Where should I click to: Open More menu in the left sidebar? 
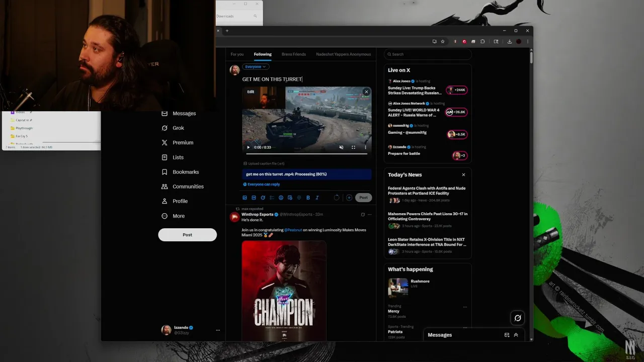pyautogui.click(x=173, y=216)
